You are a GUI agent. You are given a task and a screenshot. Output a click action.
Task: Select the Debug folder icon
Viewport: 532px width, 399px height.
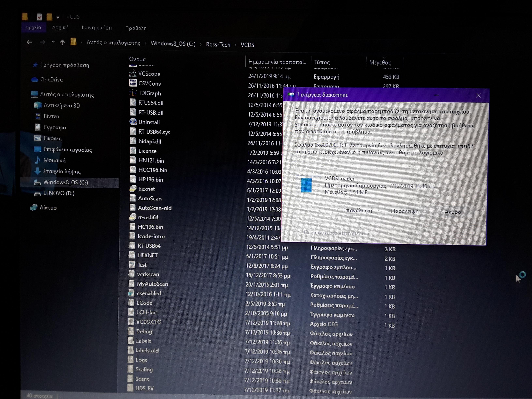click(x=131, y=331)
